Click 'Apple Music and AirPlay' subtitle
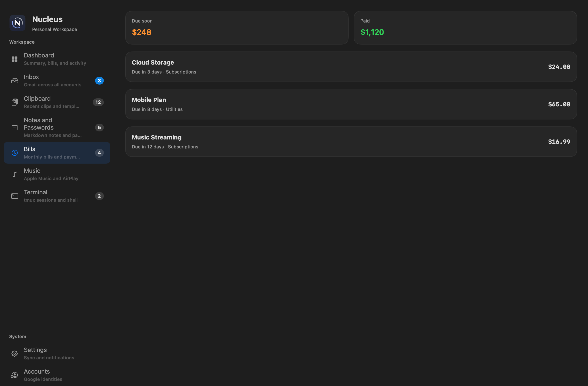The height and width of the screenshot is (386, 588). [51, 179]
